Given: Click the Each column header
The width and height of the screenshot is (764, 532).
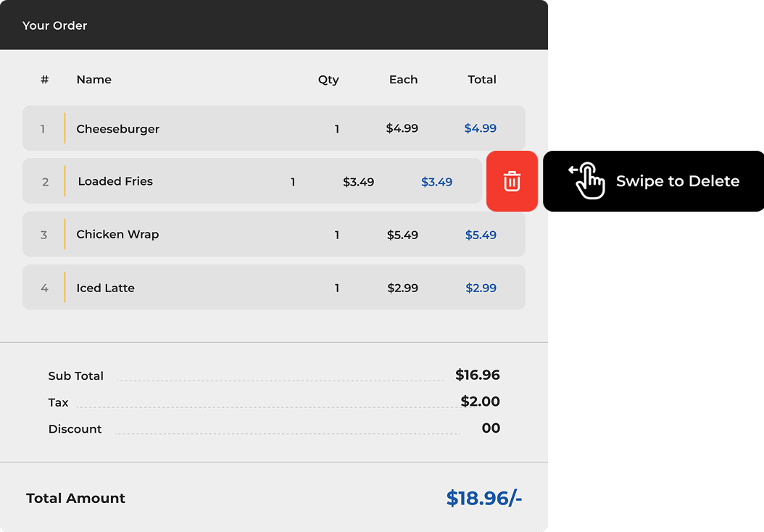Looking at the screenshot, I should (x=403, y=80).
